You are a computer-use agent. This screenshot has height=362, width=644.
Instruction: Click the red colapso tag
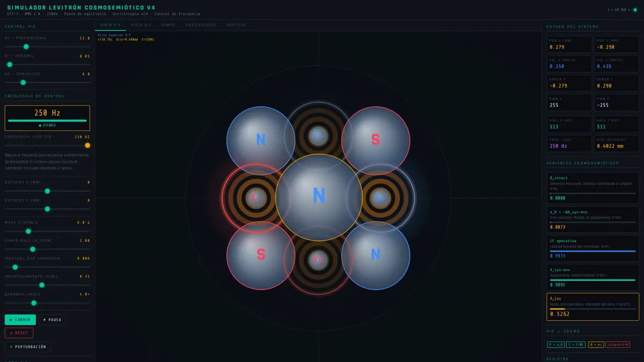(x=618, y=344)
